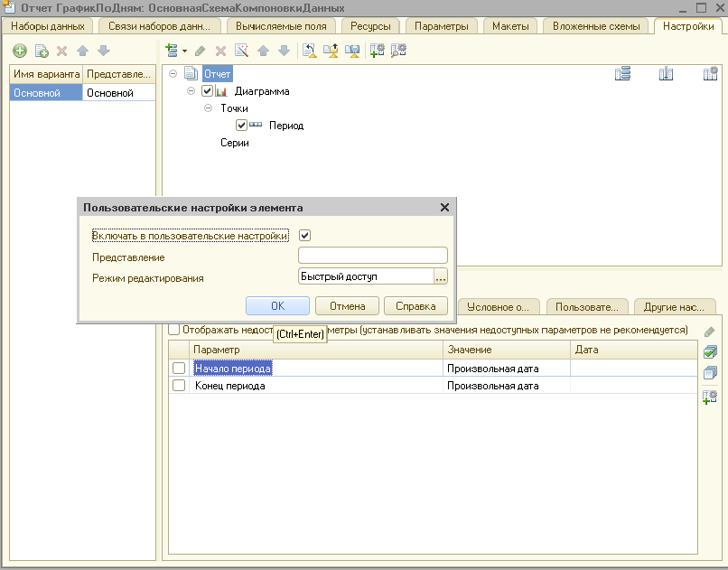Viewport: 728px width, 570px height.
Task: Collapse the 'Отчет' tree node
Action: coord(173,74)
